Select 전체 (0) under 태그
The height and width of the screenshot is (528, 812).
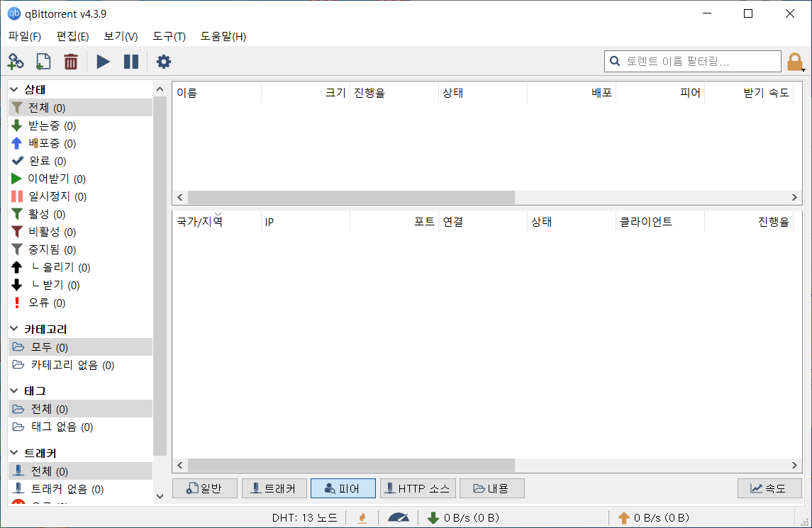pos(80,409)
